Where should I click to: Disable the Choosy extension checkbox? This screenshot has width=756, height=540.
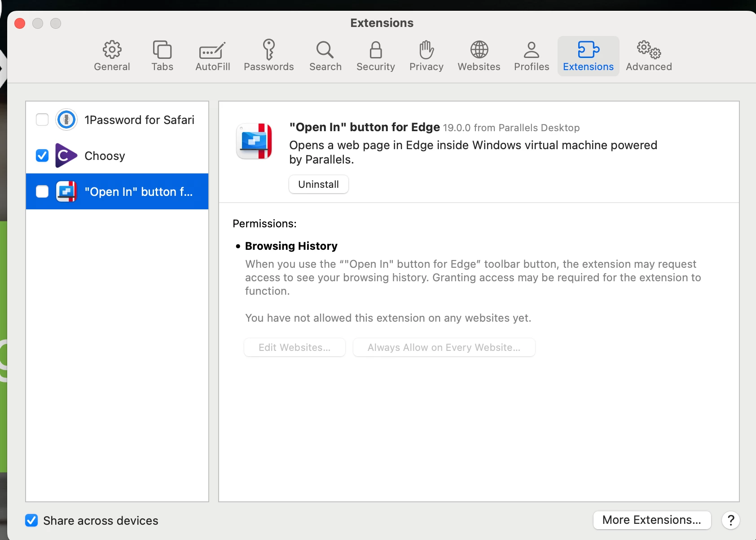[42, 155]
